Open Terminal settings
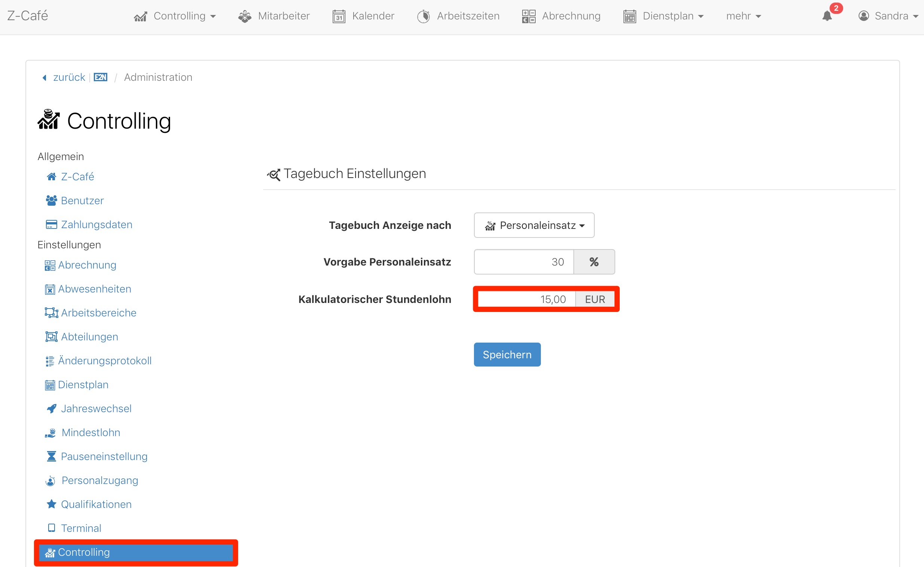Viewport: 924px width, 567px height. (x=81, y=529)
